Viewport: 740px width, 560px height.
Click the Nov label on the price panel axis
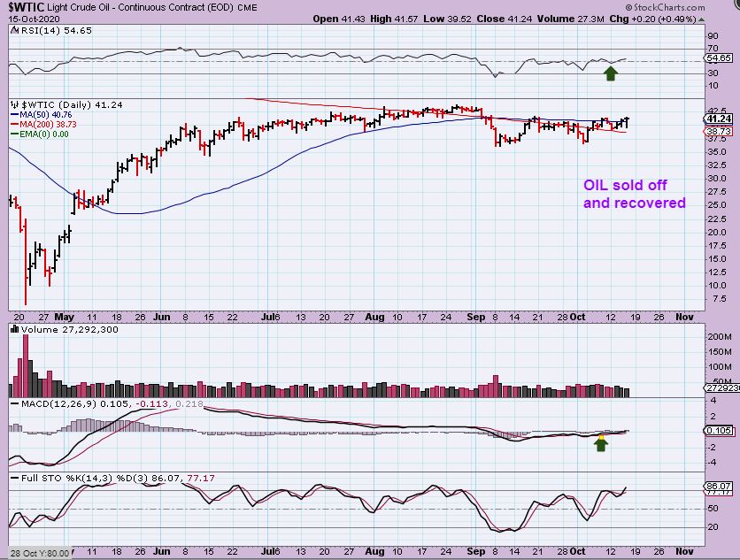684,317
